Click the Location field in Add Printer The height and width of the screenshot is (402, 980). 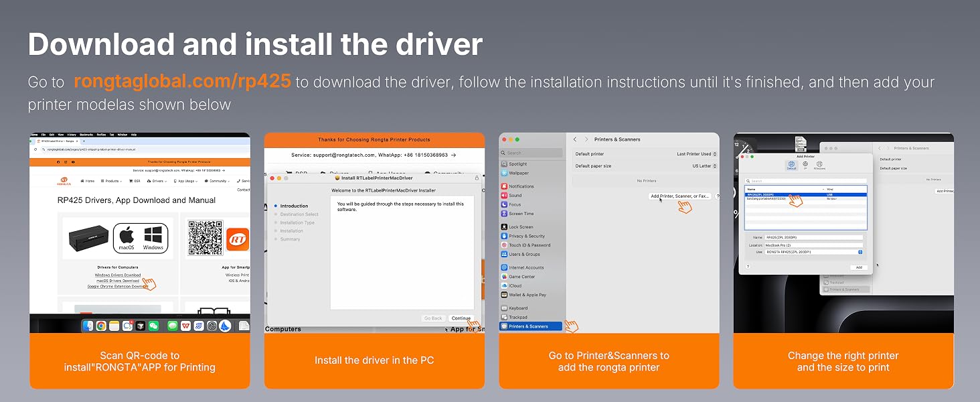tap(814, 245)
